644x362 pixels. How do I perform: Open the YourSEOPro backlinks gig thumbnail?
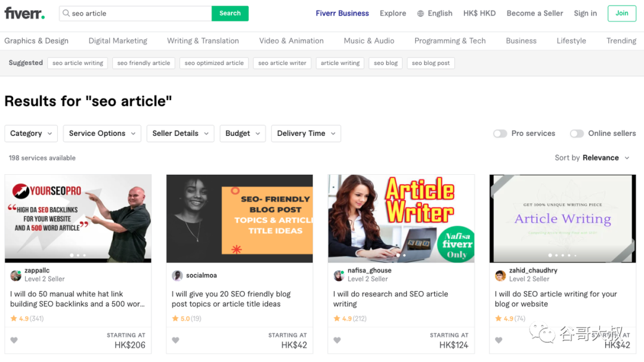tap(78, 219)
